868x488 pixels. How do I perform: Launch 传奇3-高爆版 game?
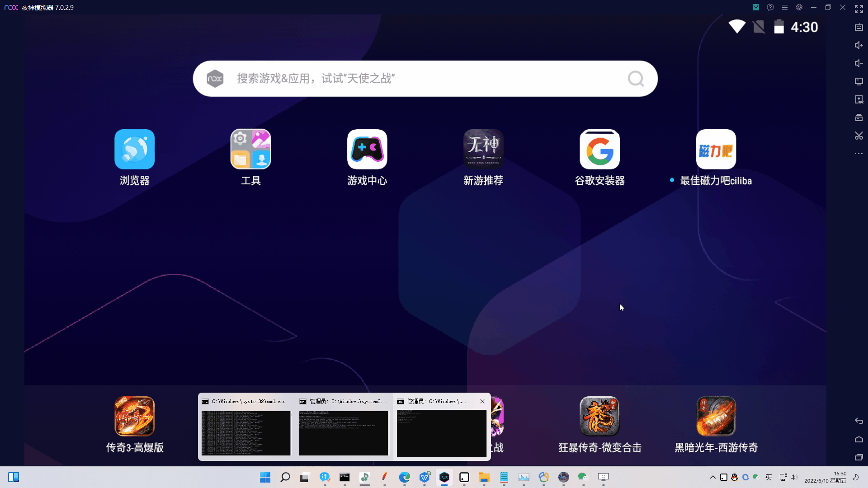[134, 416]
